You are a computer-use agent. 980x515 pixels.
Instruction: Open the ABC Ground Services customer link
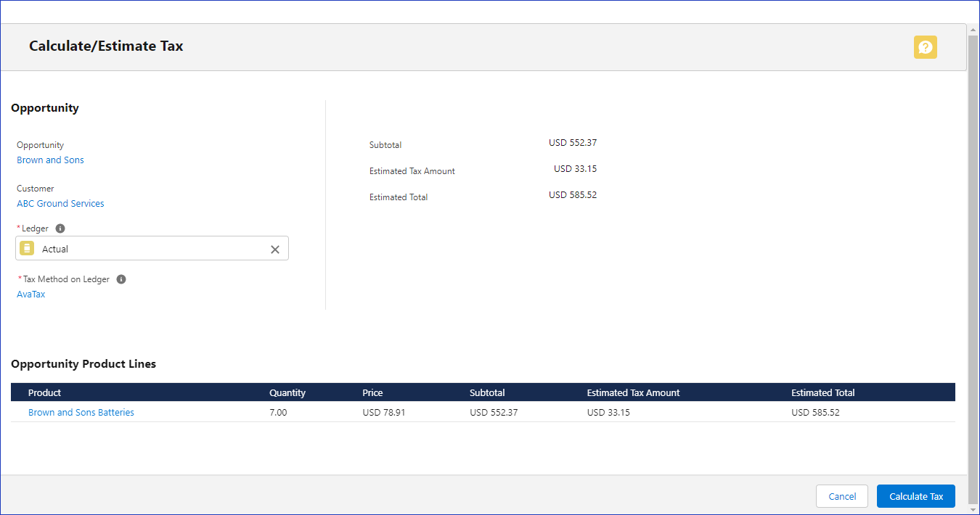click(60, 204)
